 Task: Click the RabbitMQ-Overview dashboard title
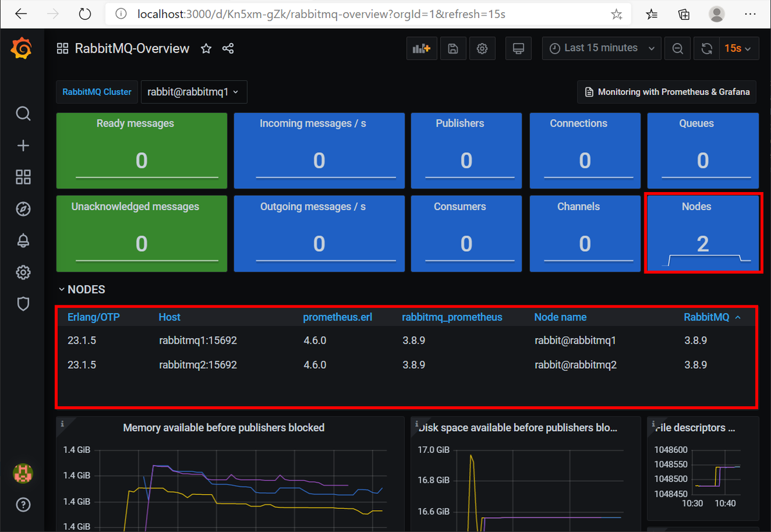coord(132,48)
